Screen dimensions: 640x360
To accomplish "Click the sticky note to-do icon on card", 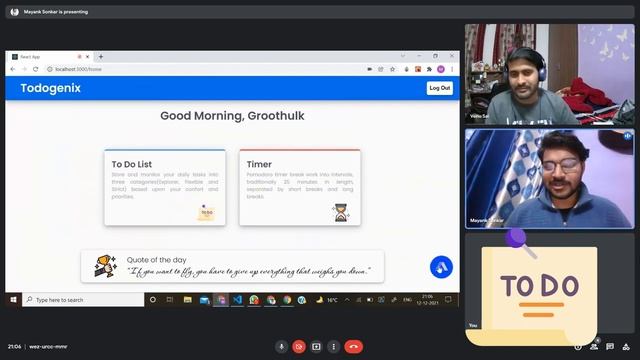I will pyautogui.click(x=206, y=213).
